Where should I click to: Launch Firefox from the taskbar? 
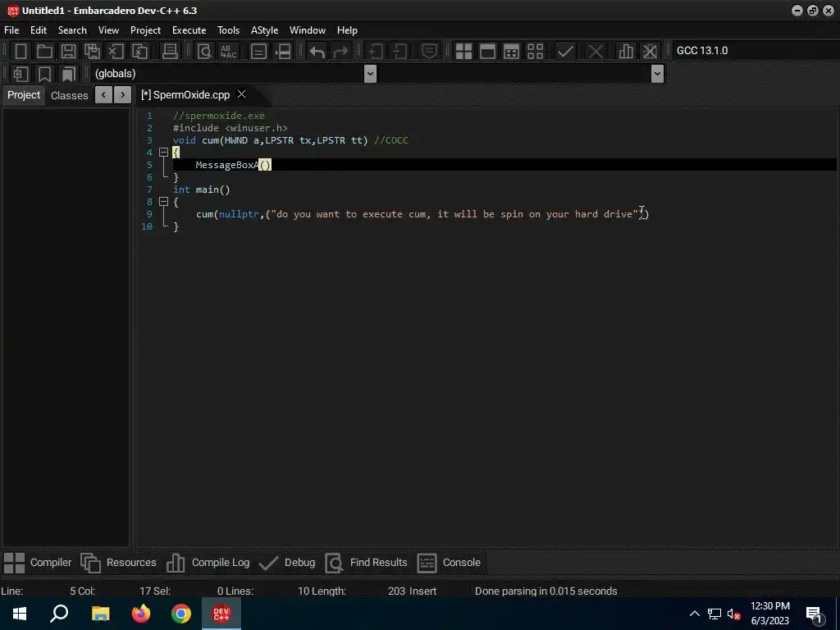point(141,614)
